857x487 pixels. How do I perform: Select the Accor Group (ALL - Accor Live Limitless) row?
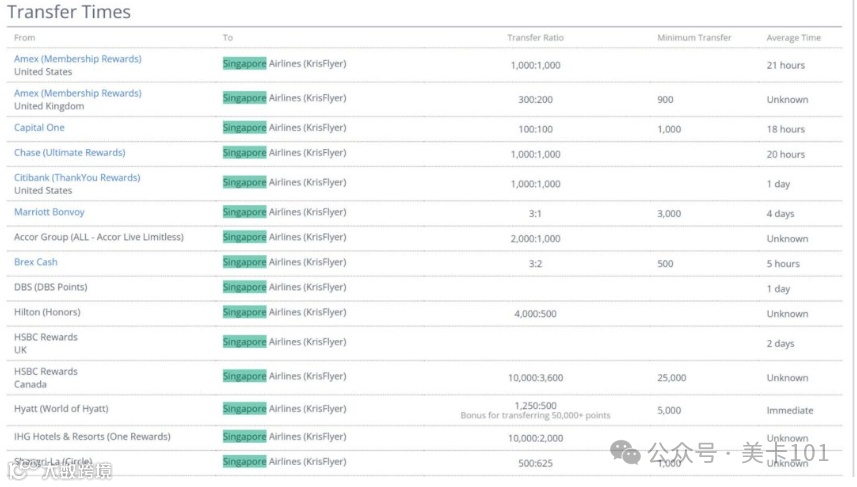99,237
